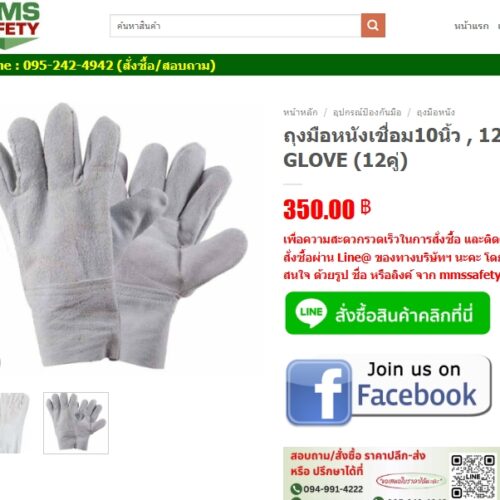Click the 095-242-4942 hotline banner
Image resolution: width=500 pixels, height=500 pixels.
click(108, 65)
